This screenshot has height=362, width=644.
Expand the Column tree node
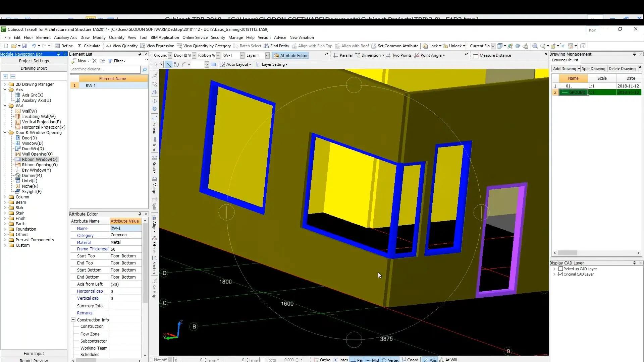[x=5, y=197]
